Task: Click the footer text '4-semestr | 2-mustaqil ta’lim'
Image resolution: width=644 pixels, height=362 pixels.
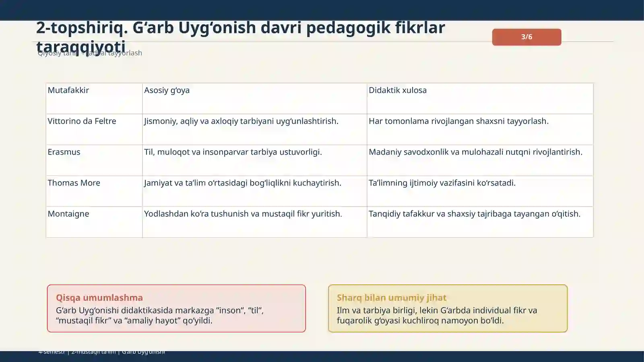Action: point(102,352)
